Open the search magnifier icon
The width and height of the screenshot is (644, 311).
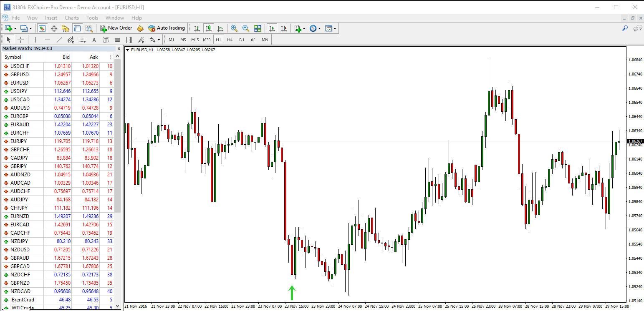[x=625, y=28]
